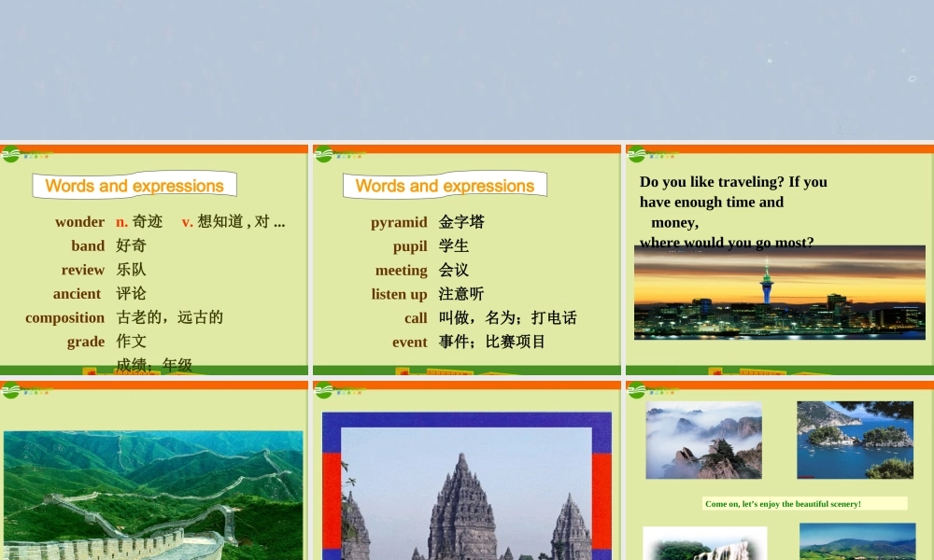
Task: Click the Chinese meaning "作文"
Action: click(131, 341)
